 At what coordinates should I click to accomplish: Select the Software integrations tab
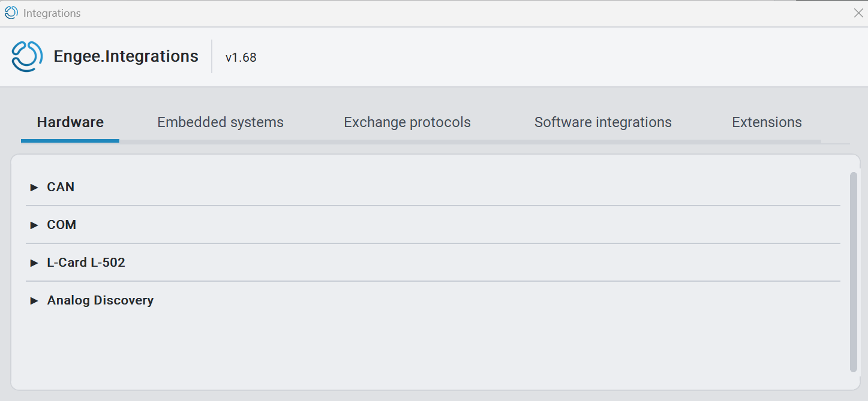click(x=603, y=122)
